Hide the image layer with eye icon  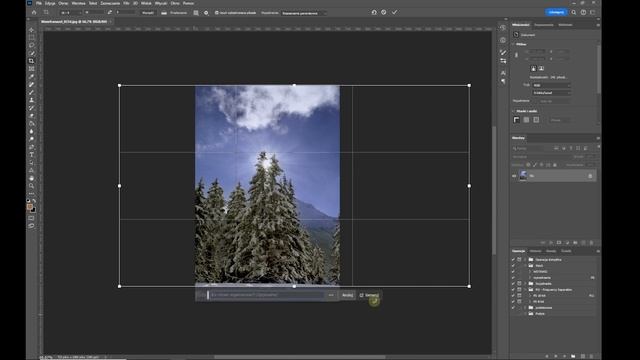[x=514, y=176]
